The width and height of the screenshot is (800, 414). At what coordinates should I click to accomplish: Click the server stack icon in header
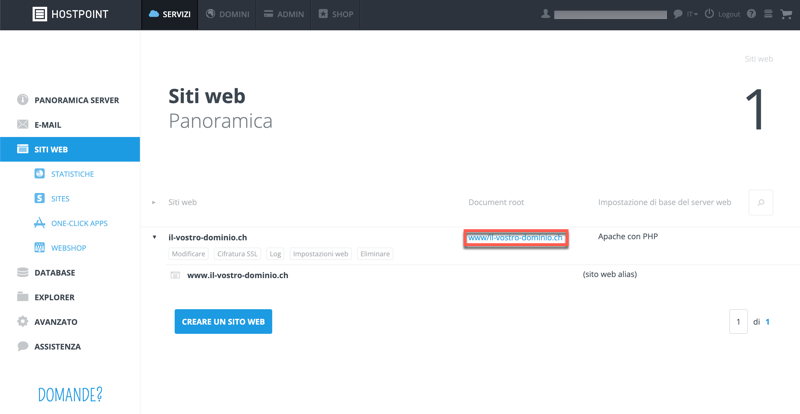tap(768, 14)
